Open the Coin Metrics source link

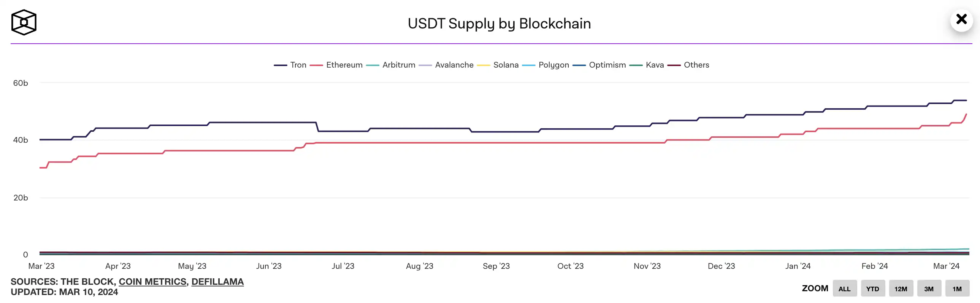[152, 282]
